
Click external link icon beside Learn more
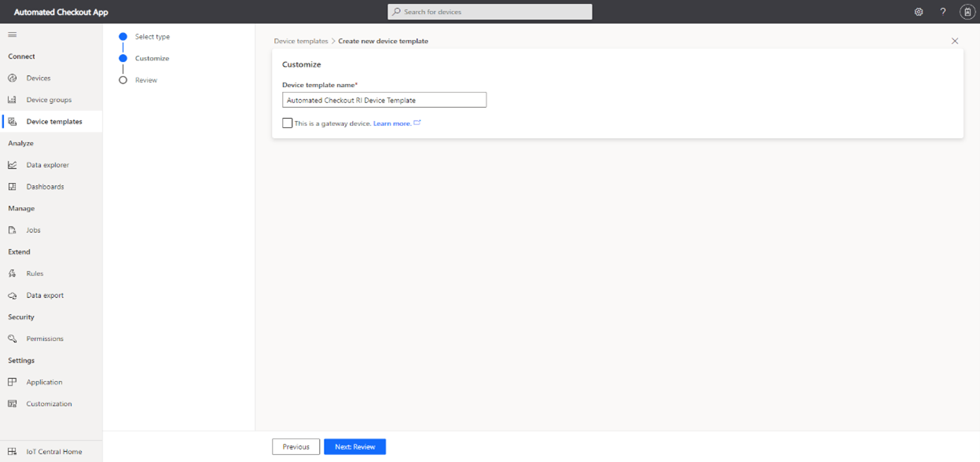tap(417, 123)
